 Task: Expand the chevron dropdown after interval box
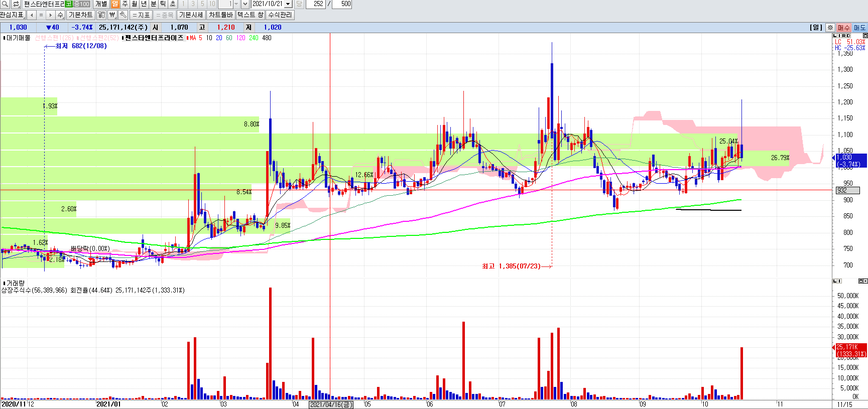[x=245, y=4]
